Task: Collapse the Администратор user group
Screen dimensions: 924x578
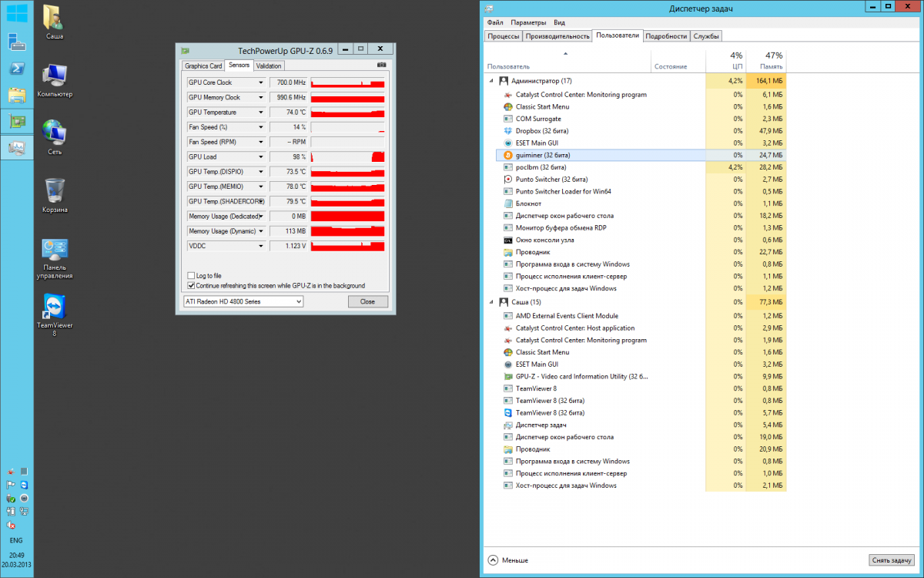Action: pyautogui.click(x=491, y=81)
